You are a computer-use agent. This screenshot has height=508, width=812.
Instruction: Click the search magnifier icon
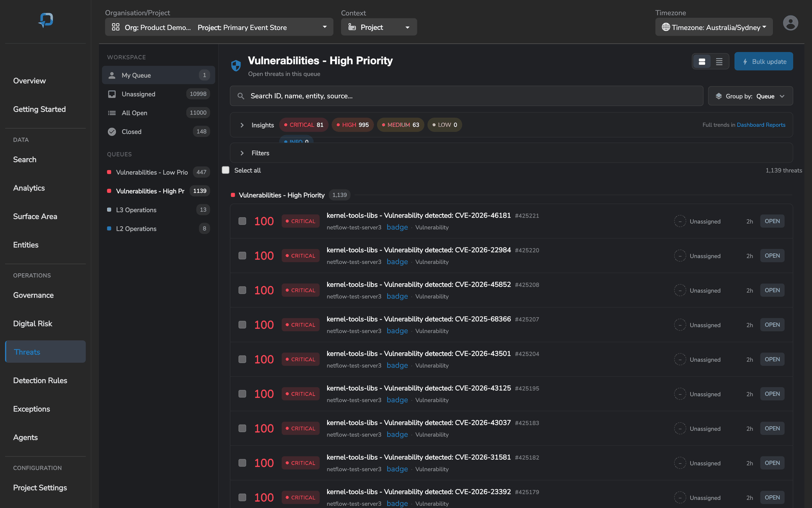[241, 96]
